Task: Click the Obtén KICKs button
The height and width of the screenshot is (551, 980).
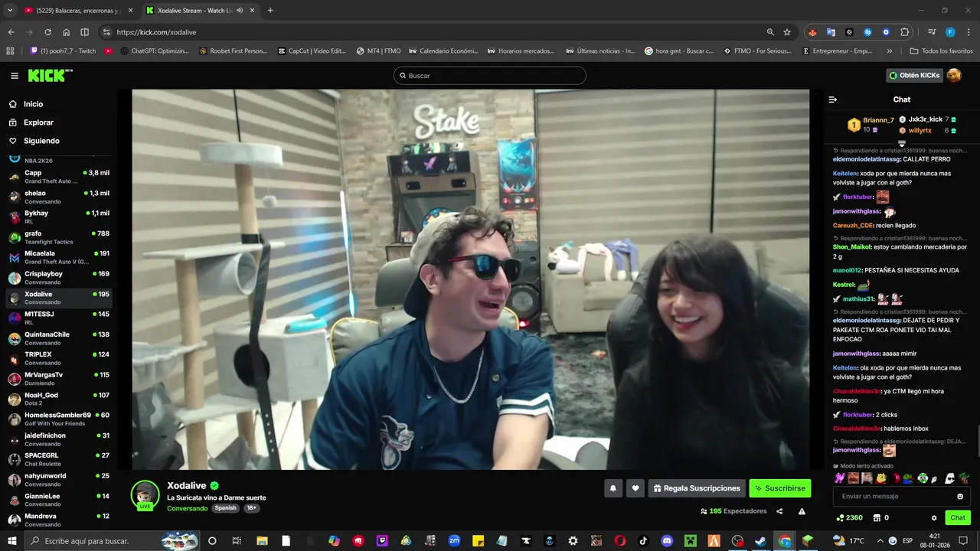Action: (914, 75)
